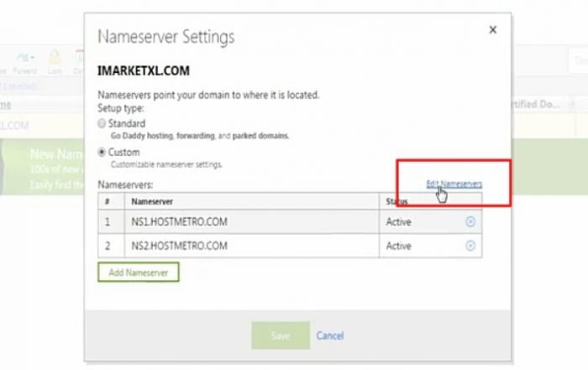Click the Cancel link
The width and height of the screenshot is (588, 370).
point(329,336)
